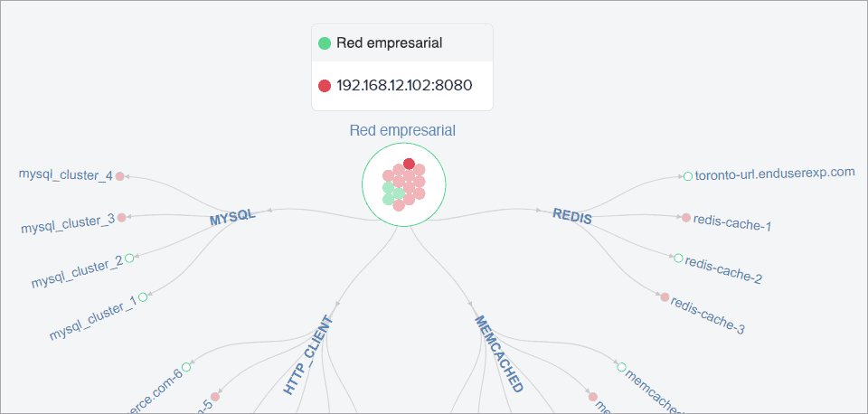The width and height of the screenshot is (868, 414).
Task: Collapse the REDIS branch
Action: tap(572, 217)
